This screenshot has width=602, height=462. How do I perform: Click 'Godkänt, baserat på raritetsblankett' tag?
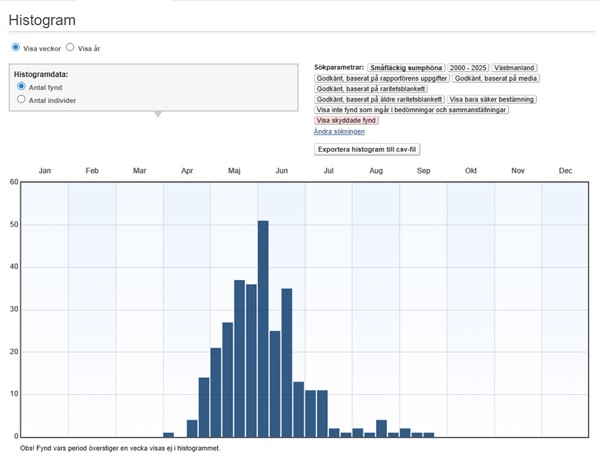tap(370, 89)
